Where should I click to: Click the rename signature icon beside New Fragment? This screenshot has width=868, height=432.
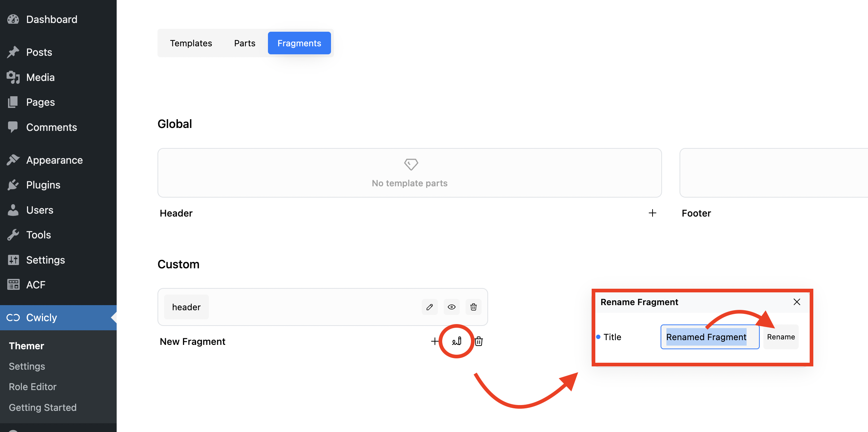click(x=456, y=341)
